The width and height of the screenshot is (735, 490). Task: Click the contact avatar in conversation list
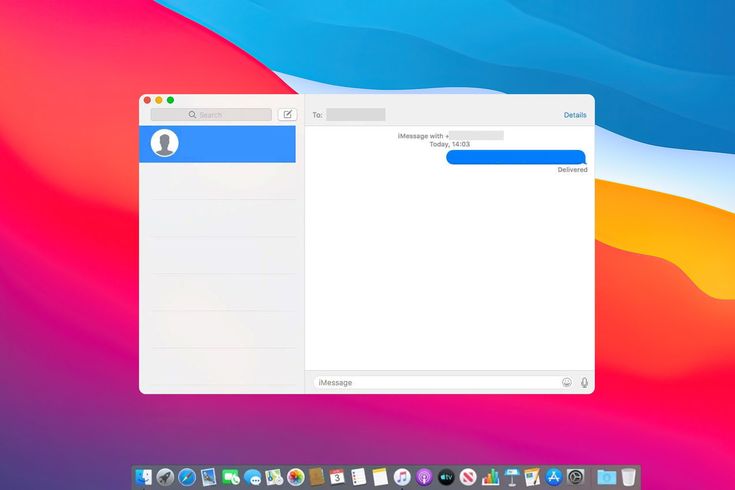point(164,144)
